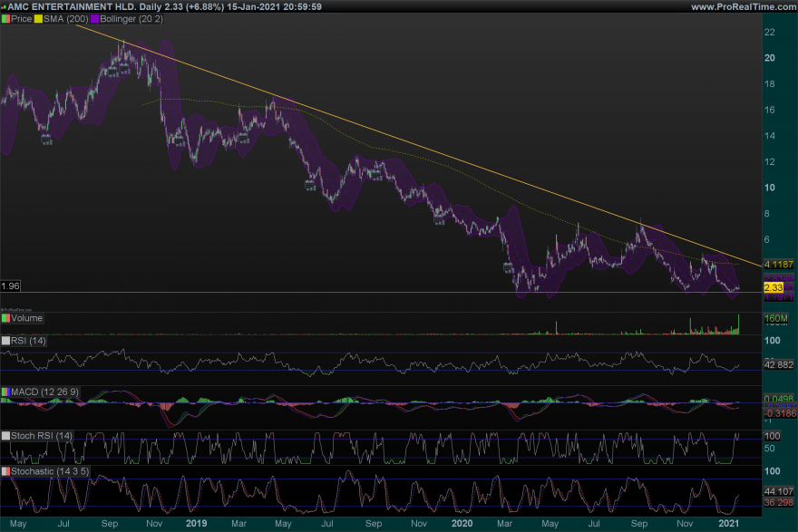The height and width of the screenshot is (532, 798).
Task: Click the Price legend color swatch
Action: coord(5,19)
